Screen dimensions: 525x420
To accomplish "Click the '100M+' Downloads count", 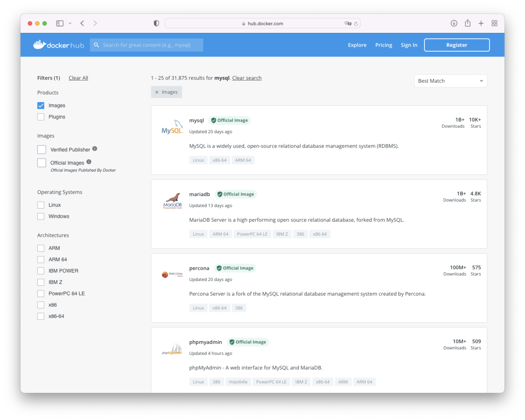I will click(458, 267).
